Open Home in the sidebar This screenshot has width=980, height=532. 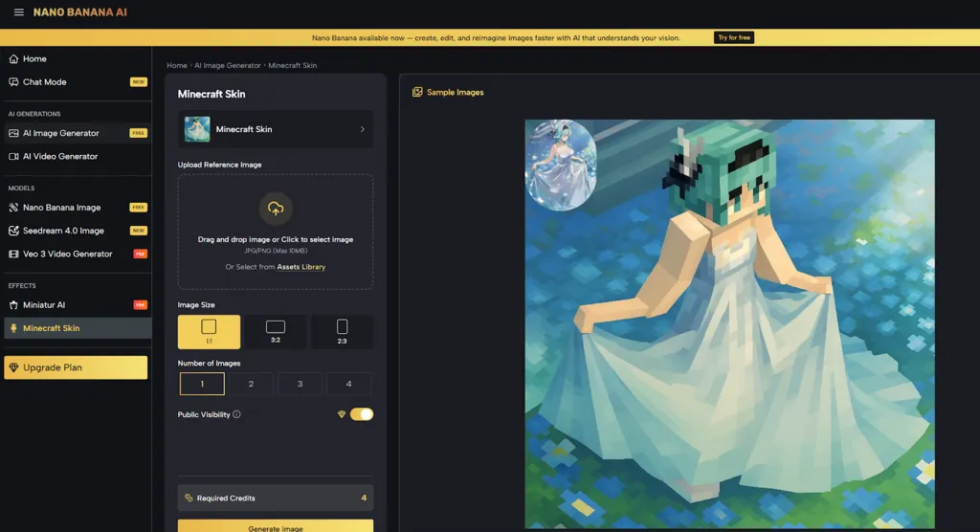coord(77,58)
